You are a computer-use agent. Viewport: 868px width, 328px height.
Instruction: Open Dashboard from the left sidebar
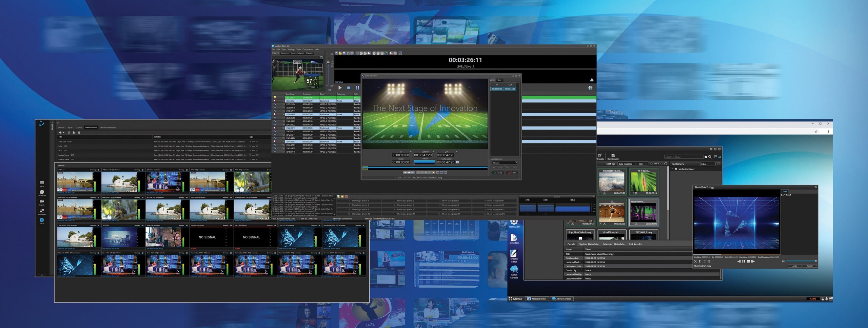(x=42, y=193)
